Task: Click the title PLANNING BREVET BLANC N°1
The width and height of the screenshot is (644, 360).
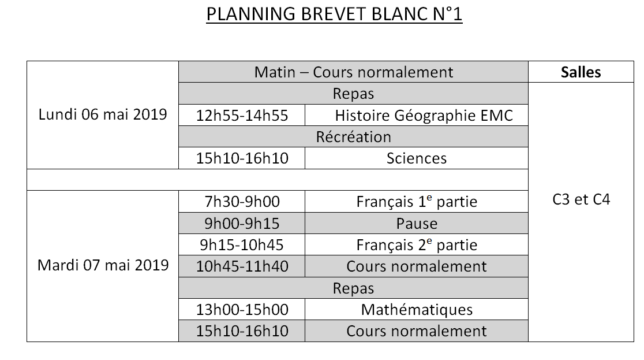Action: tap(334, 15)
